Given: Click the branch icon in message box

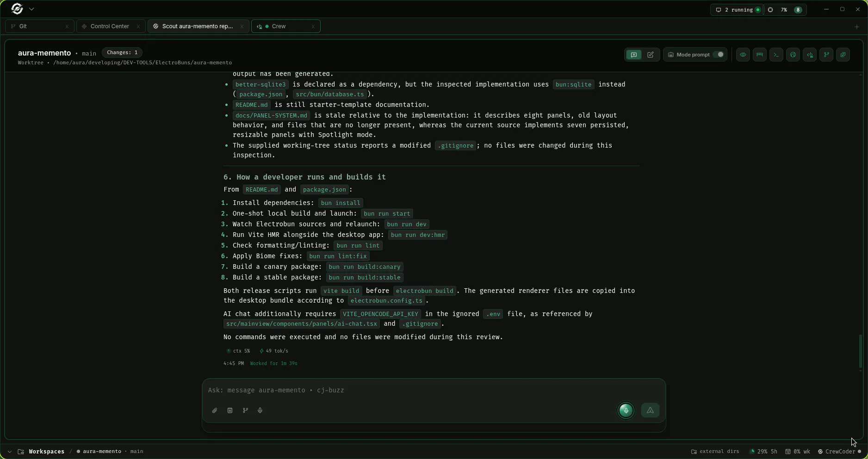Looking at the screenshot, I should (245, 410).
